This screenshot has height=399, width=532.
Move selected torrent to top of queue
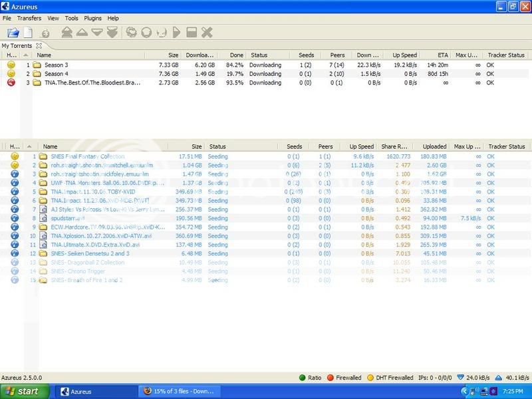tap(67, 33)
